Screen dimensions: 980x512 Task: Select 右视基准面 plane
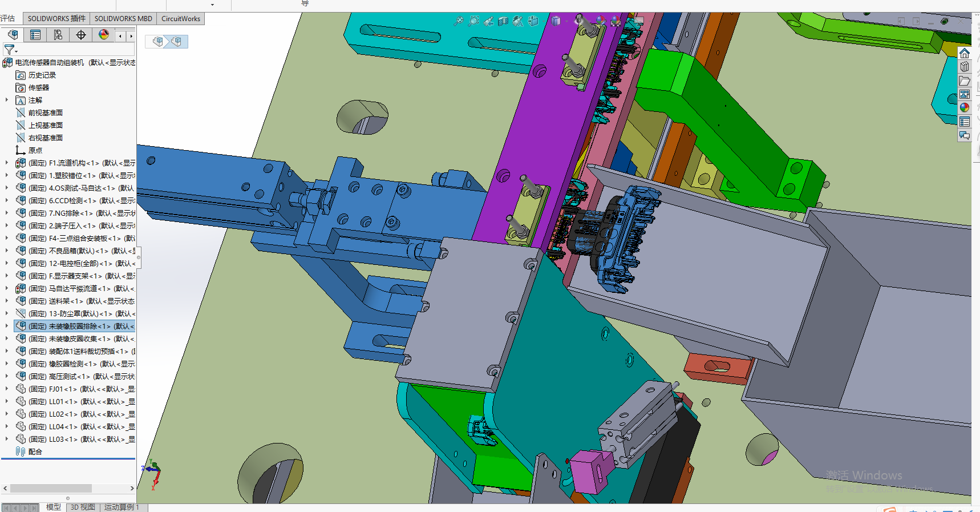pyautogui.click(x=46, y=138)
